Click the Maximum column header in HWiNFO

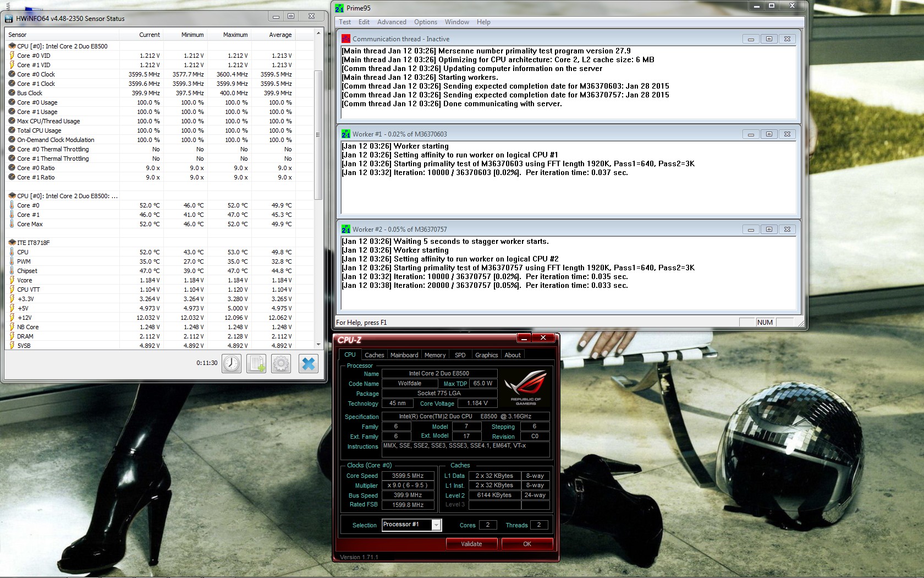(x=229, y=35)
